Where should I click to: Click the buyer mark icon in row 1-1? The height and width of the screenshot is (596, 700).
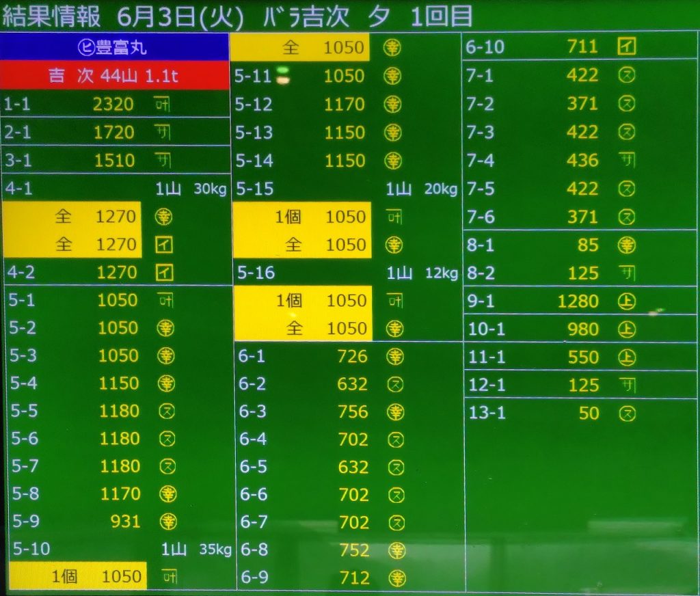click(163, 105)
